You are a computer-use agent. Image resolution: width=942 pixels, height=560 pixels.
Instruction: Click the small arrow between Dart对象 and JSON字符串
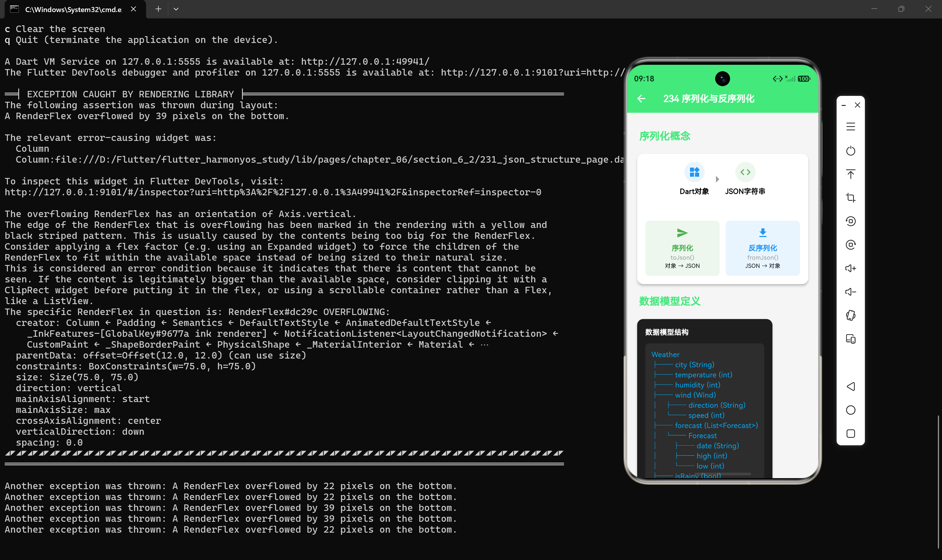[x=717, y=179]
